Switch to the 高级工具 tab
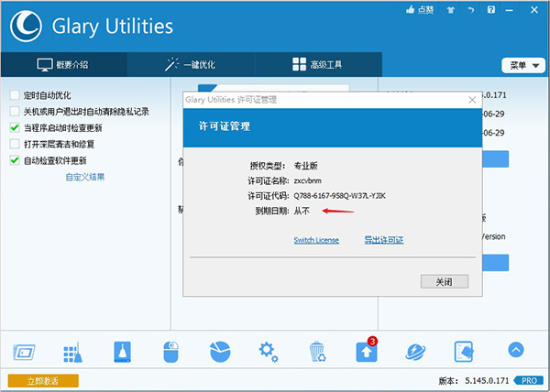This screenshot has width=550, height=392. 318,65
